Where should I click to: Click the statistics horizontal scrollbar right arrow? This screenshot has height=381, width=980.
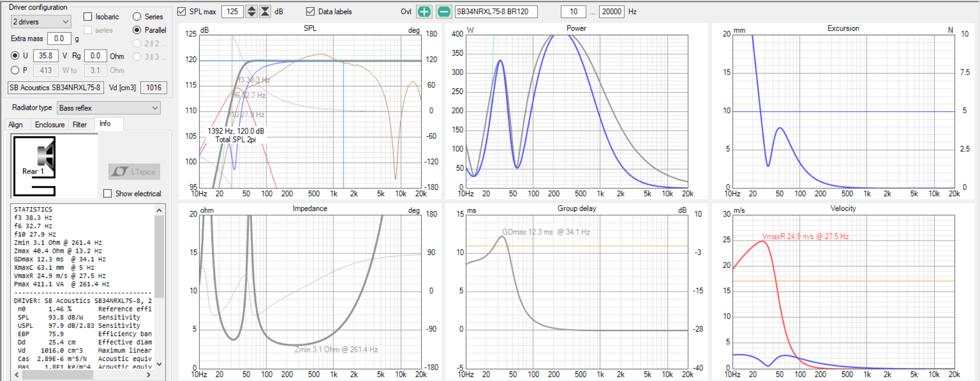point(149,375)
